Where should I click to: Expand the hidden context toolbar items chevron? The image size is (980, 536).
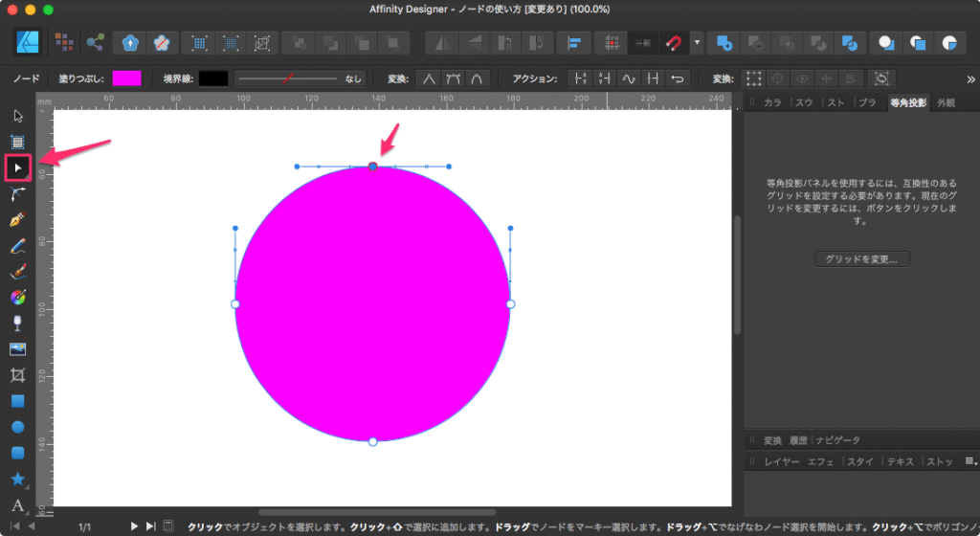tap(970, 79)
